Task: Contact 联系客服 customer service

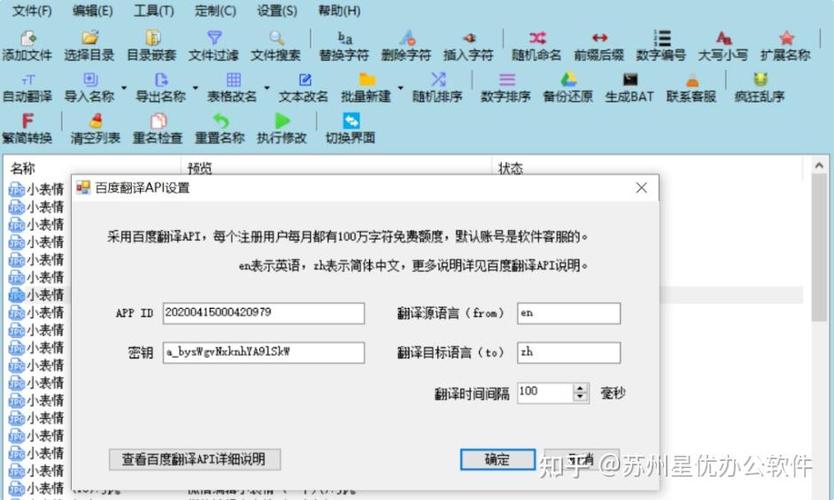Action: (x=691, y=88)
